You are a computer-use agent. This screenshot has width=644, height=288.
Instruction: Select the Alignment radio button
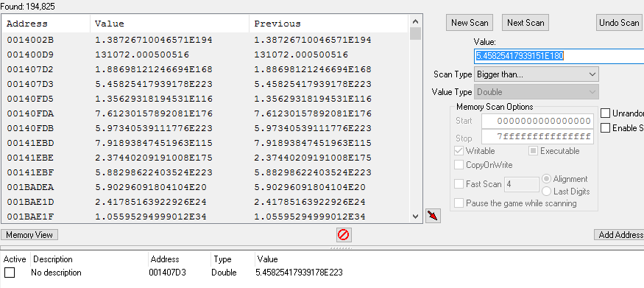[x=546, y=179]
